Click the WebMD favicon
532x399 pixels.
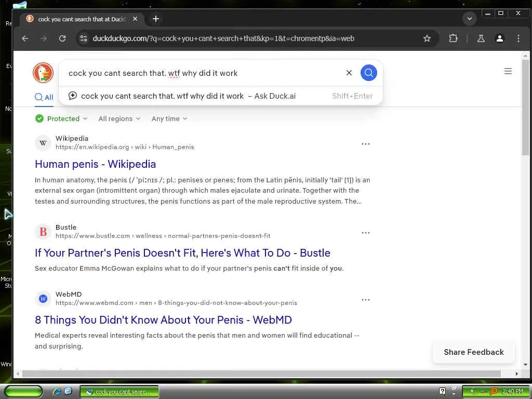43,299
